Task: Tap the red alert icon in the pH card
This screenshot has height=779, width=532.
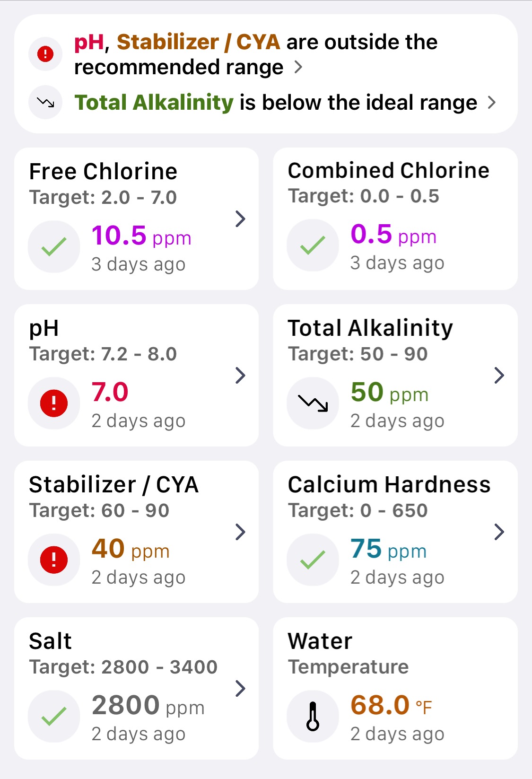Action: tap(54, 403)
